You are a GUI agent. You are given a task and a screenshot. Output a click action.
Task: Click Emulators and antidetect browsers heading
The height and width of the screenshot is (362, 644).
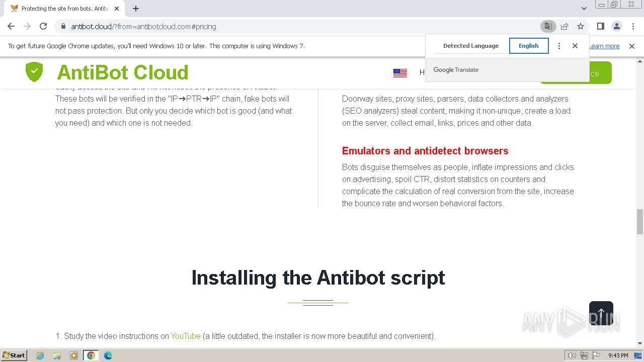coord(425,151)
